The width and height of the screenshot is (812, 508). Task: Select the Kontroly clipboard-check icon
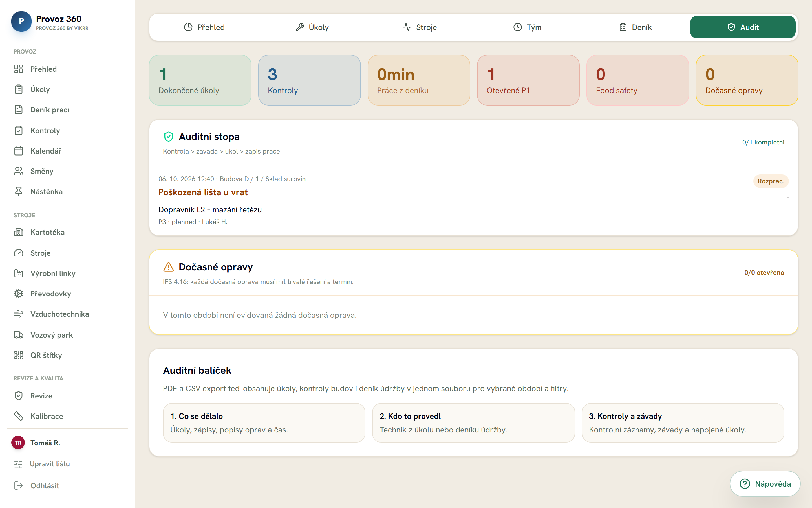click(x=18, y=130)
